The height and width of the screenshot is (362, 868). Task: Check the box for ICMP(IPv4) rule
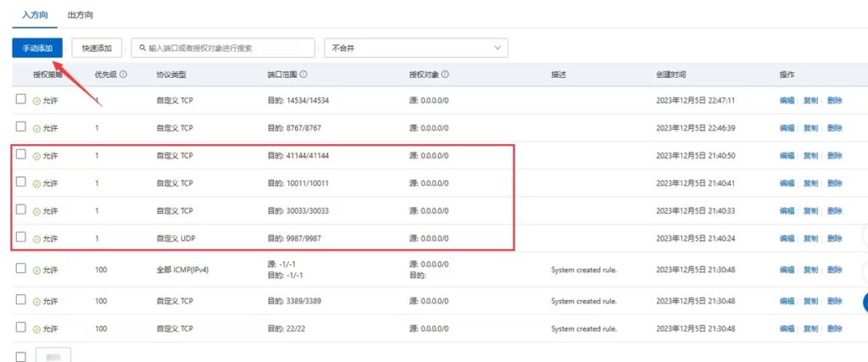tap(21, 269)
